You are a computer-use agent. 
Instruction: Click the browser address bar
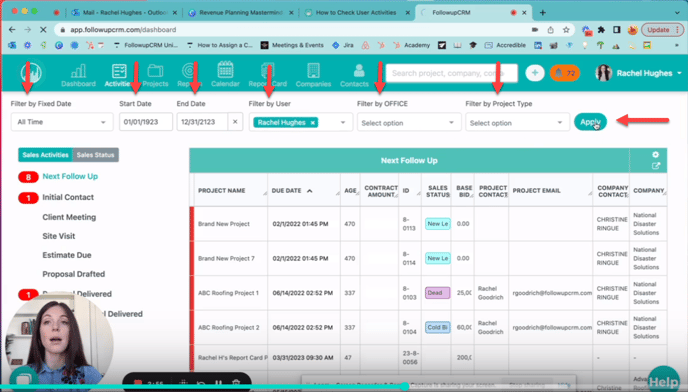coord(294,30)
